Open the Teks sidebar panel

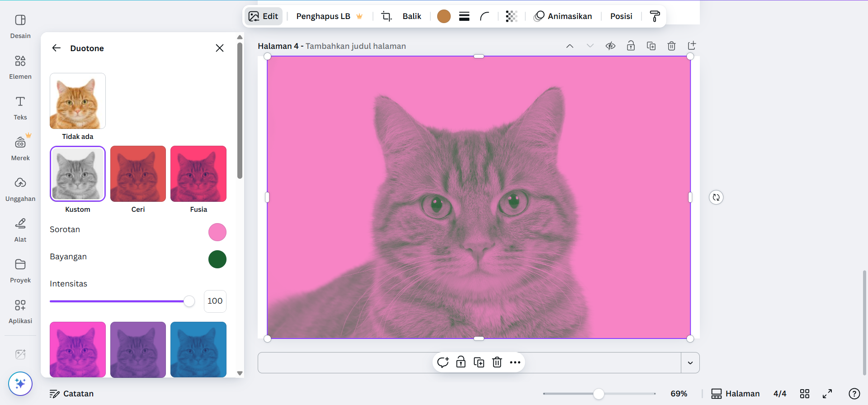20,108
